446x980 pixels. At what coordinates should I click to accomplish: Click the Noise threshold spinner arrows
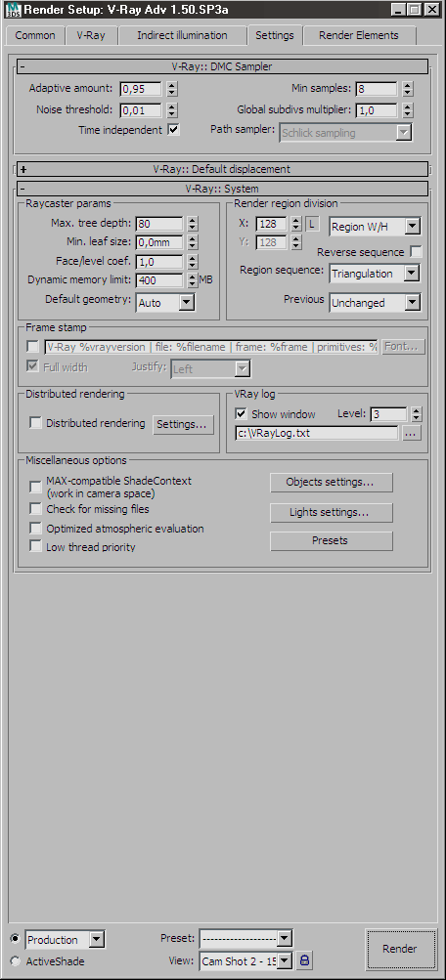click(172, 110)
